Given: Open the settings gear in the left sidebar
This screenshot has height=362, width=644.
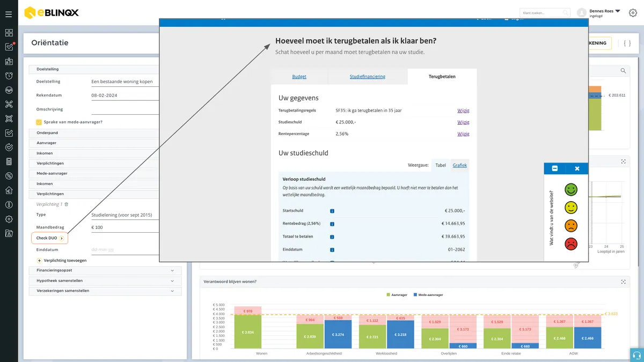Looking at the screenshot, I should coord(9,219).
